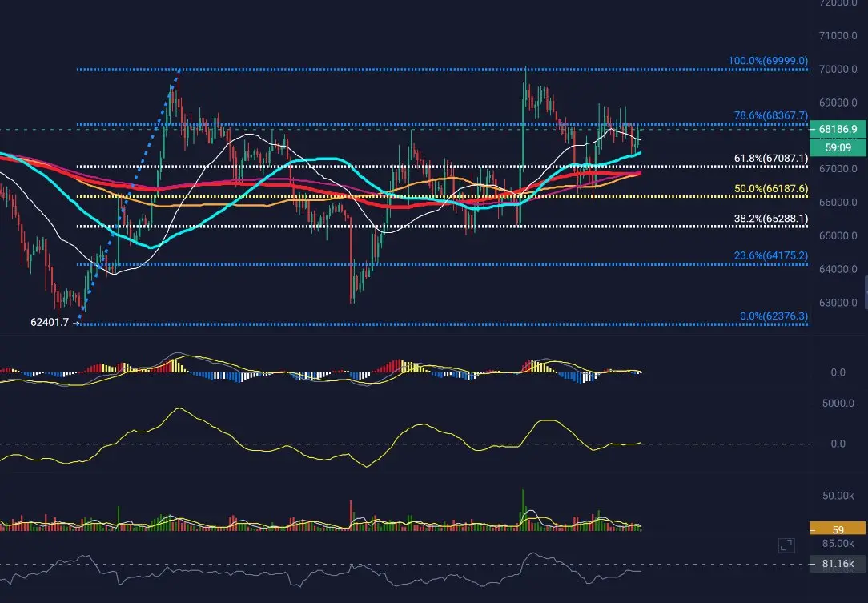Image resolution: width=868 pixels, height=603 pixels.
Task: Select the 61.8%(67087.1) Fibonacci level label
Action: coord(770,159)
